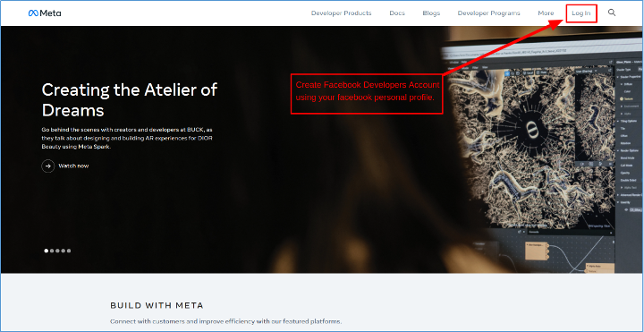Viewport: 644px width, 332px height.
Task: Expand the More menu
Action: coord(546,13)
